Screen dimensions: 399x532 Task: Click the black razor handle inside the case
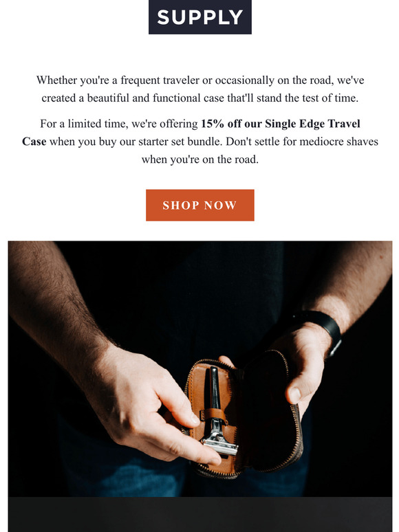click(x=215, y=388)
